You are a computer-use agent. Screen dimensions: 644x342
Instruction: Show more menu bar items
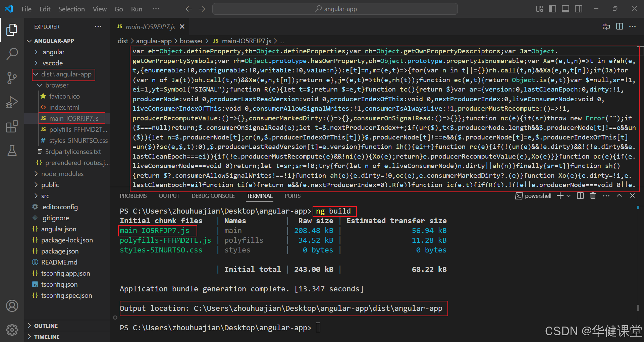click(156, 9)
